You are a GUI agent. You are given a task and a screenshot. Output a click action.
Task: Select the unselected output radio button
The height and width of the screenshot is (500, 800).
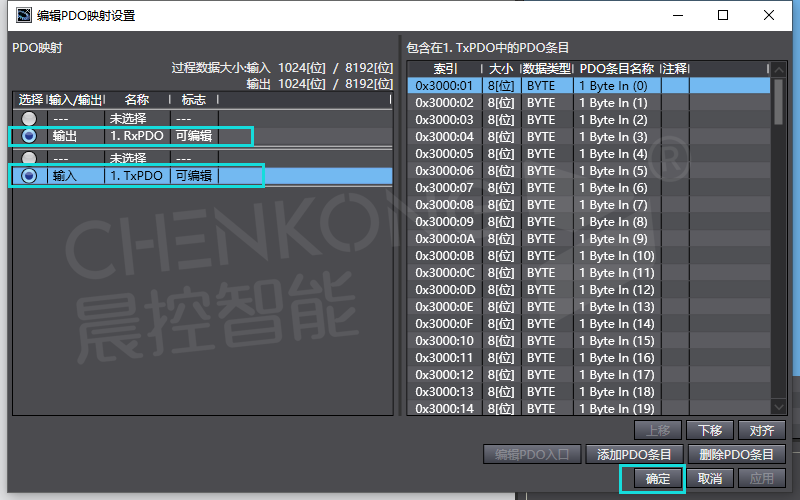click(29, 118)
